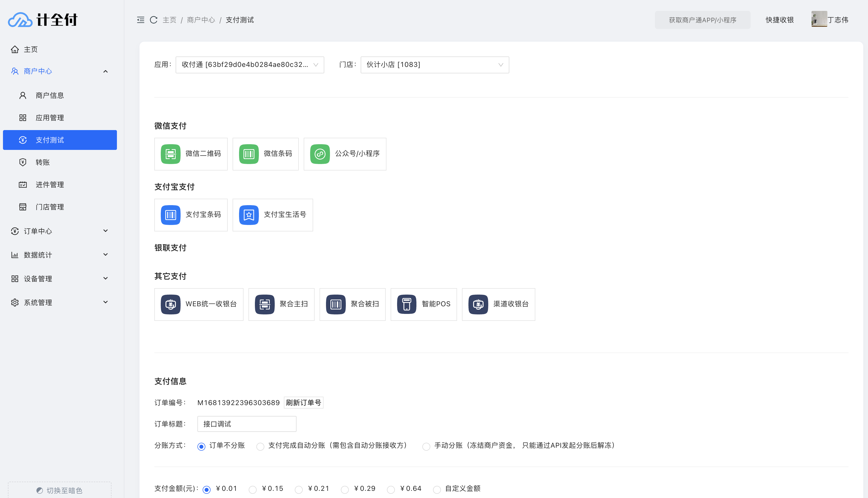Go to Store Management in the sidebar
Viewport: 868px width, 498px height.
click(50, 207)
